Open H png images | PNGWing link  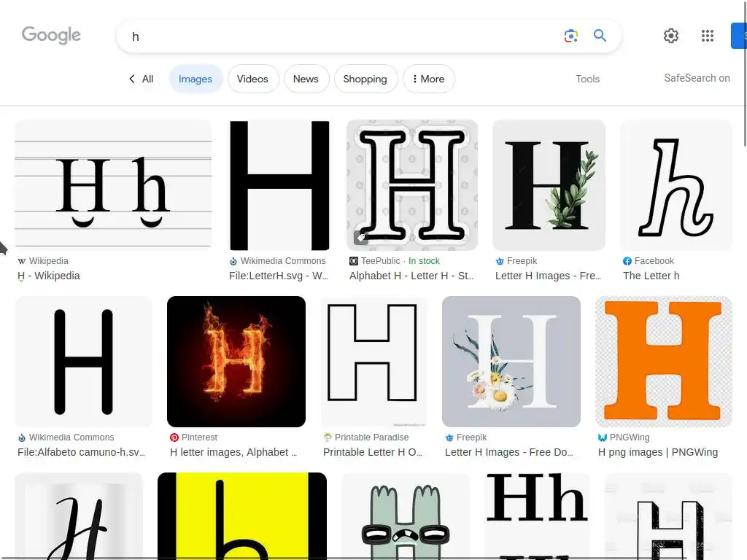[x=658, y=452]
